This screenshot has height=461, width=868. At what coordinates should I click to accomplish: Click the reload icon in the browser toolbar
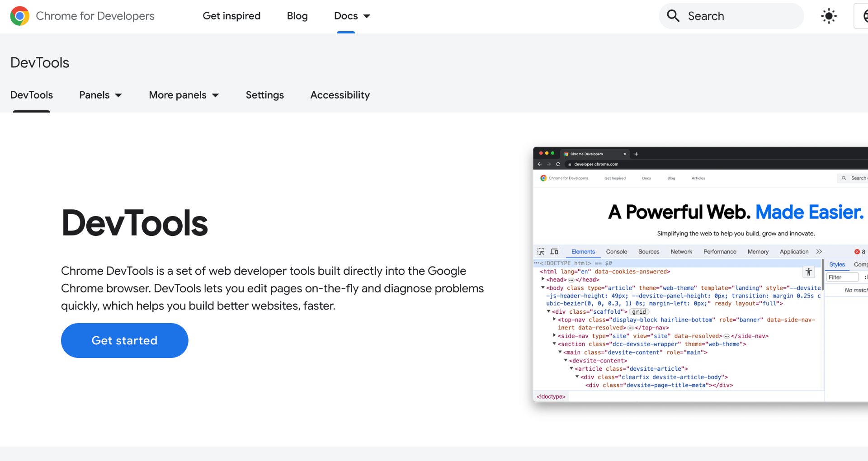(x=559, y=164)
